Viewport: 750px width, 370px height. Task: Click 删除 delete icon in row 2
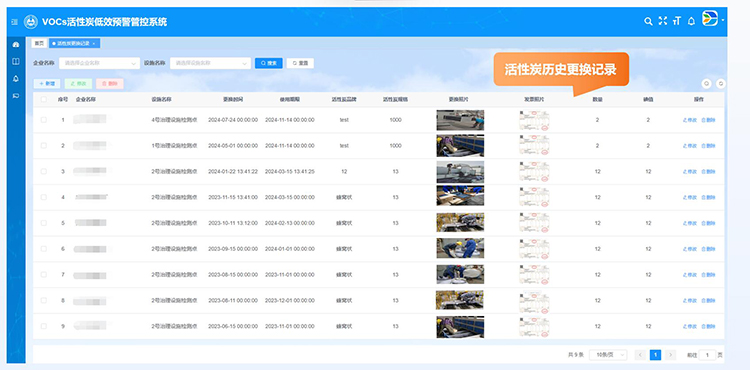pyautogui.click(x=708, y=146)
